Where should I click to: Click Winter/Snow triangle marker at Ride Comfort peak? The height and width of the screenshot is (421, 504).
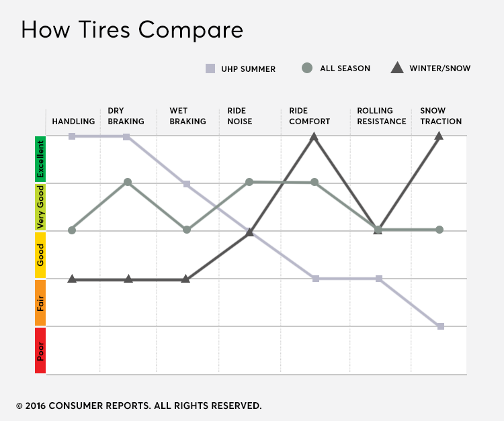click(x=314, y=137)
